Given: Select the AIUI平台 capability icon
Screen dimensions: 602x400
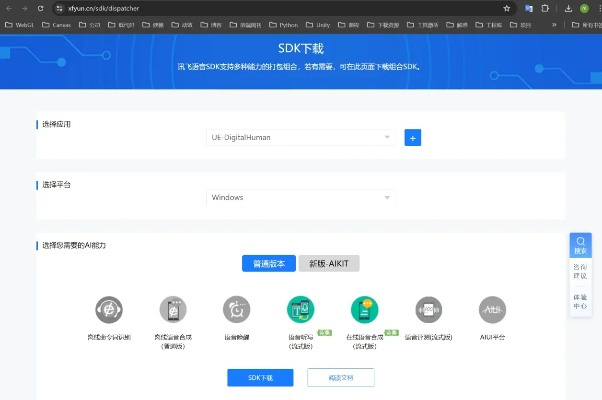Looking at the screenshot, I should [x=492, y=309].
